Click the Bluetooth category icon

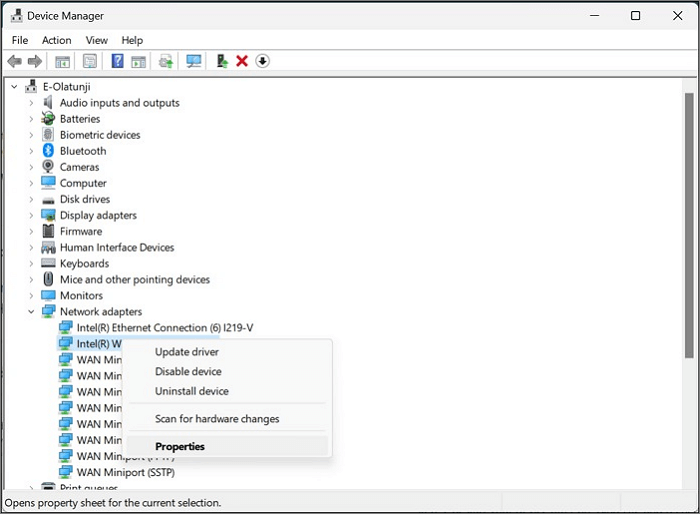coord(48,151)
